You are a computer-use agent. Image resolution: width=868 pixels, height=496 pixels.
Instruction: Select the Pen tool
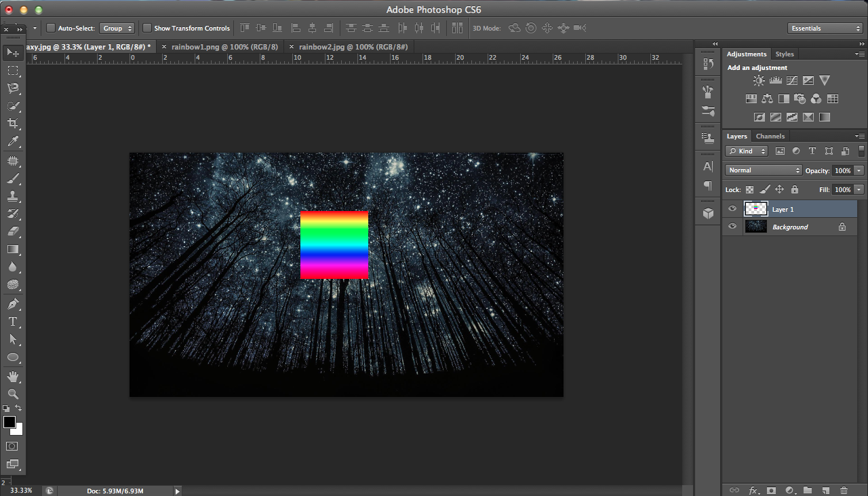click(x=13, y=303)
